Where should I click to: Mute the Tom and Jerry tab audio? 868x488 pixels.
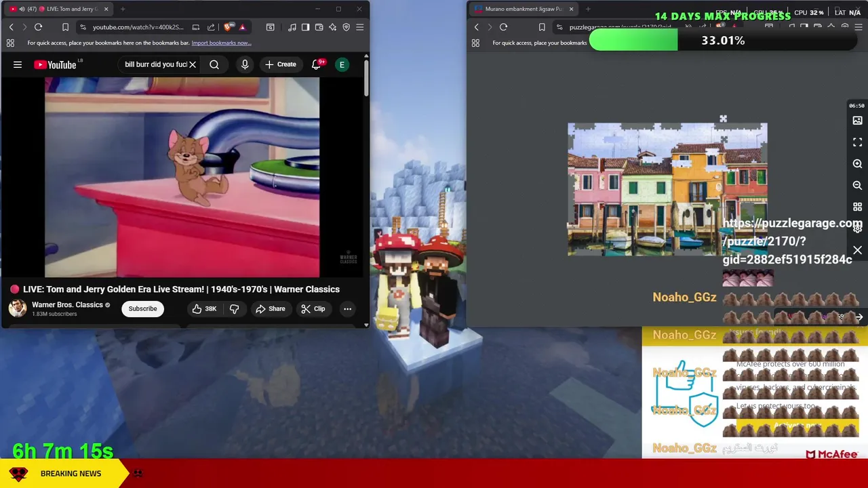22,9
